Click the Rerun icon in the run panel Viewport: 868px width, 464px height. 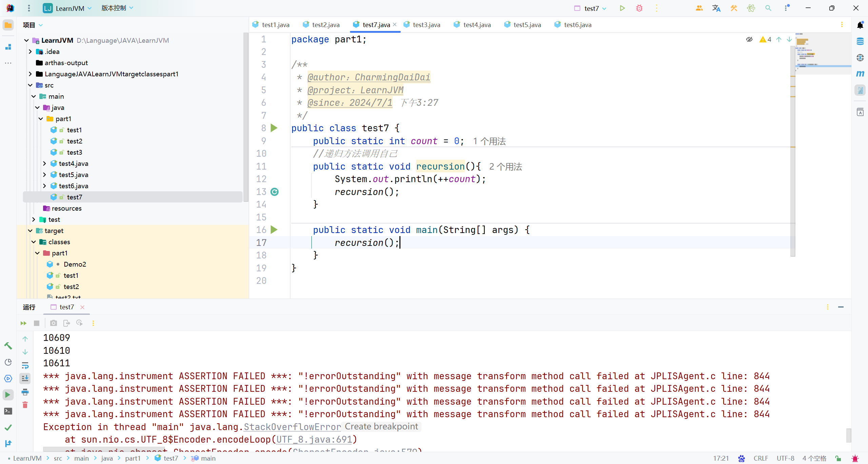point(23,323)
